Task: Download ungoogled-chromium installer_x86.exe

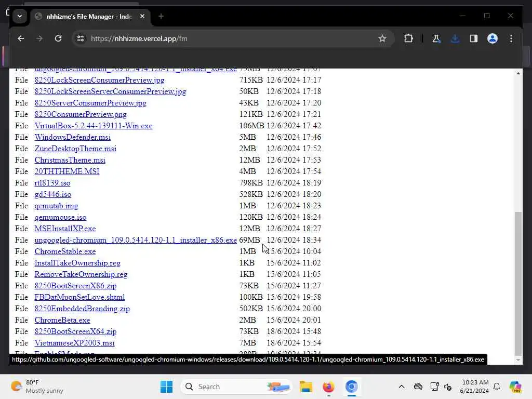Action: [x=136, y=240]
